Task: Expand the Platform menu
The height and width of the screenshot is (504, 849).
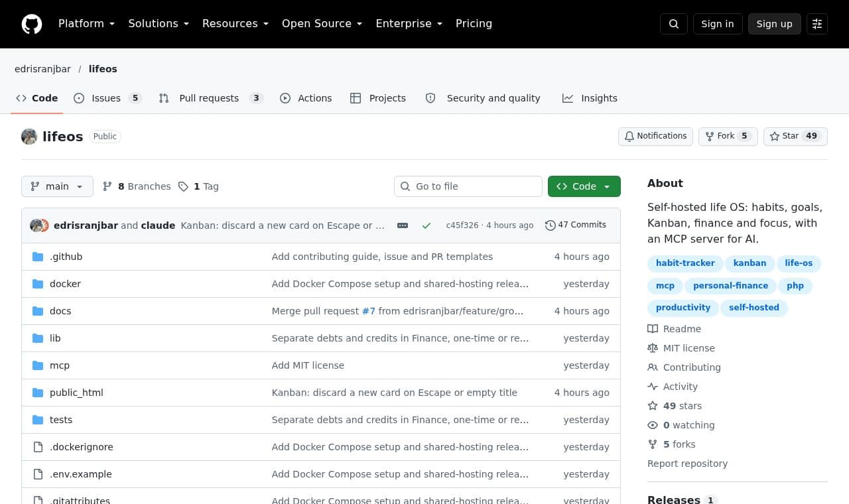Action: click(x=86, y=24)
